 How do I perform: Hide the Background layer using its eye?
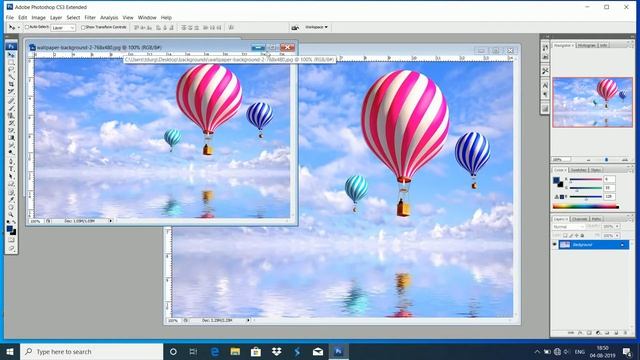coord(555,244)
